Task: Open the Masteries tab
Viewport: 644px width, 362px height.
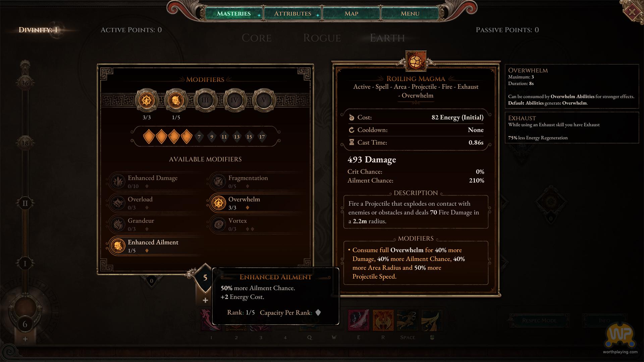Action: point(234,13)
